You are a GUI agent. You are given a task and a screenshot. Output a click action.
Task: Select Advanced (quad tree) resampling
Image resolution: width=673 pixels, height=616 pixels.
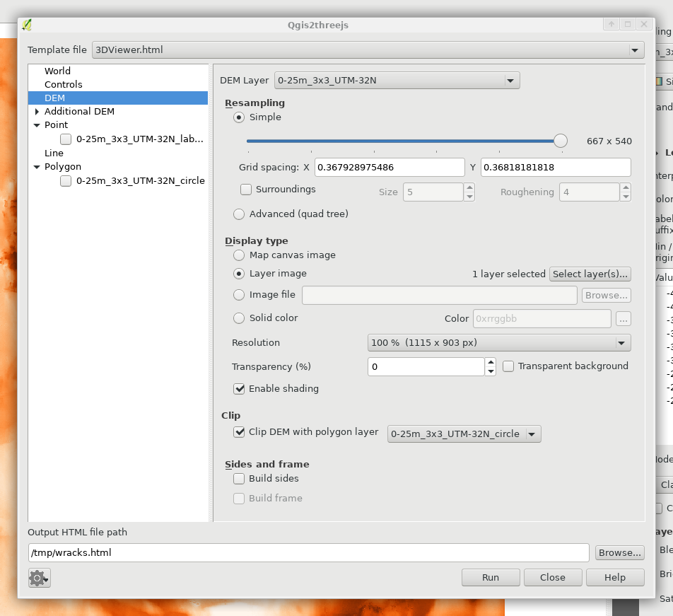click(x=239, y=214)
